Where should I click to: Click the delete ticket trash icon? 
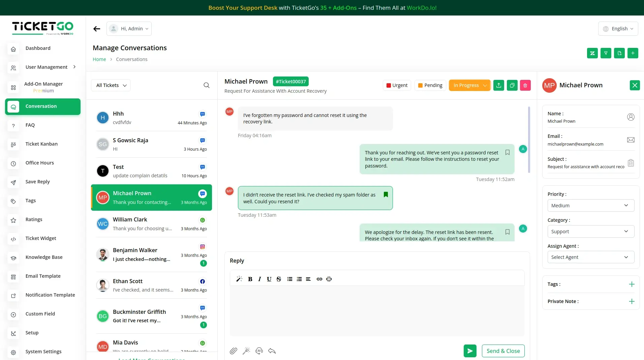(x=525, y=85)
